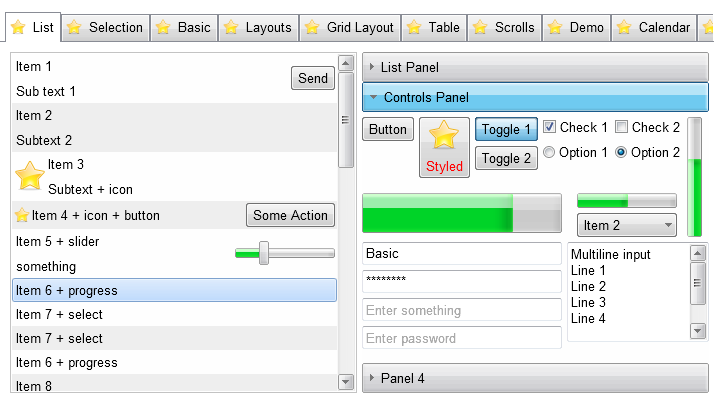Click the star icon on Calendar tab
714x402 pixels.
tap(624, 28)
